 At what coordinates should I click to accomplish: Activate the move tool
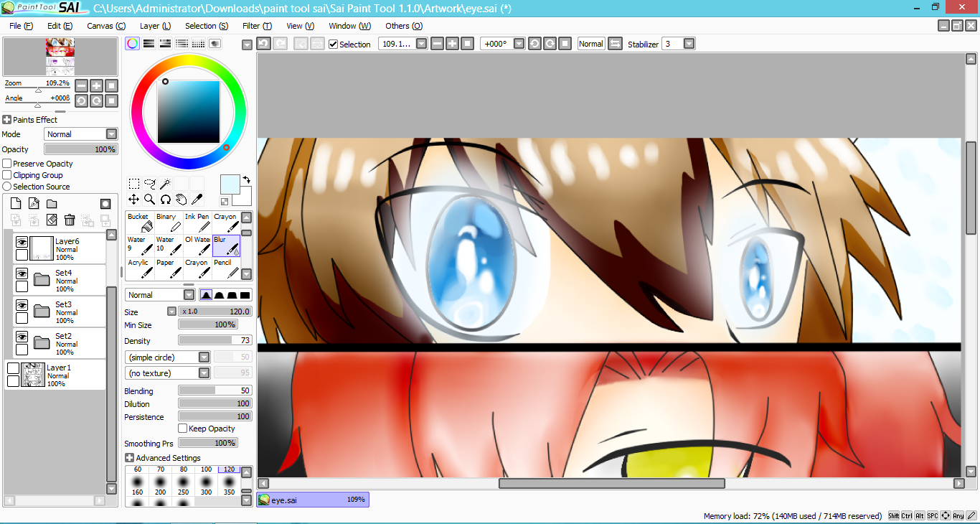134,200
